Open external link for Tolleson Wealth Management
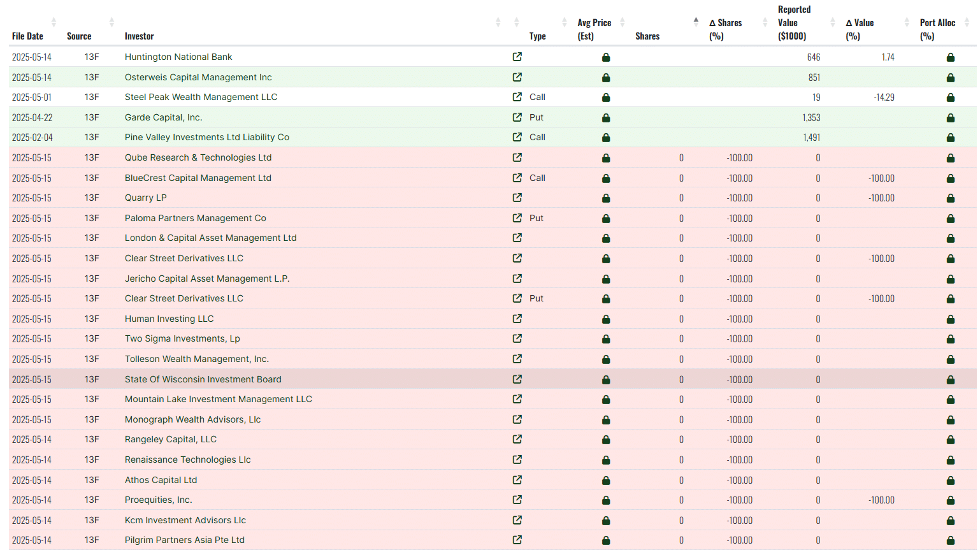Image resolution: width=980 pixels, height=550 pixels. tap(517, 359)
